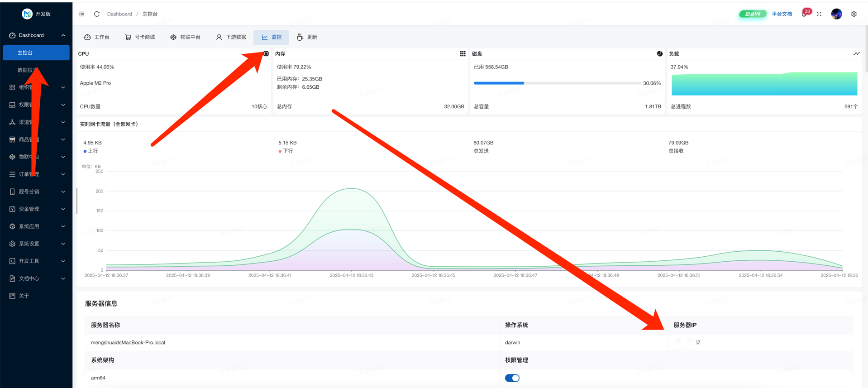Screen dimensions: 868x388
Task: Toggle the 权限管理 switch off
Action: [x=512, y=378]
